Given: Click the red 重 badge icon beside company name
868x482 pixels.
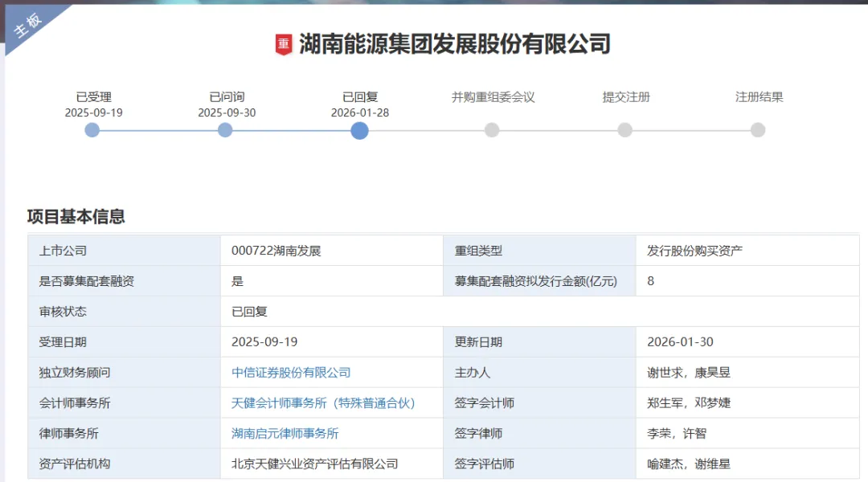Looking at the screenshot, I should (284, 44).
